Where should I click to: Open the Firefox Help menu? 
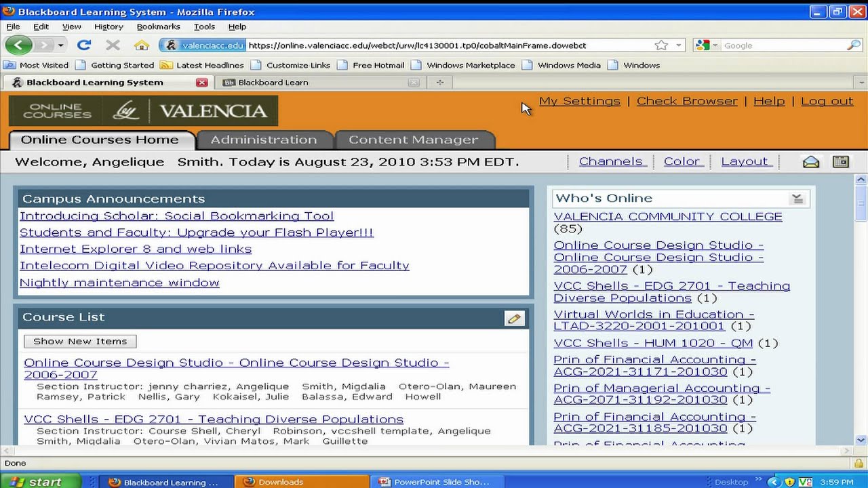[x=237, y=26]
